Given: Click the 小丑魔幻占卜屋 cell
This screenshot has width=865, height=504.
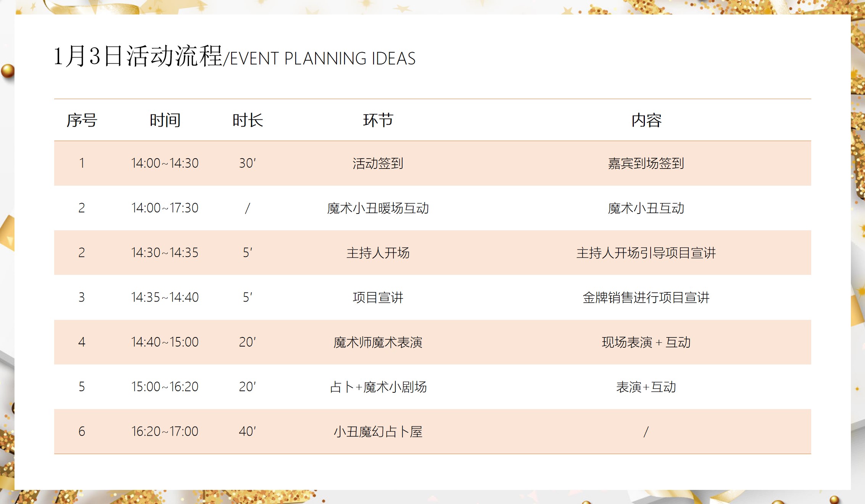Looking at the screenshot, I should 378,431.
